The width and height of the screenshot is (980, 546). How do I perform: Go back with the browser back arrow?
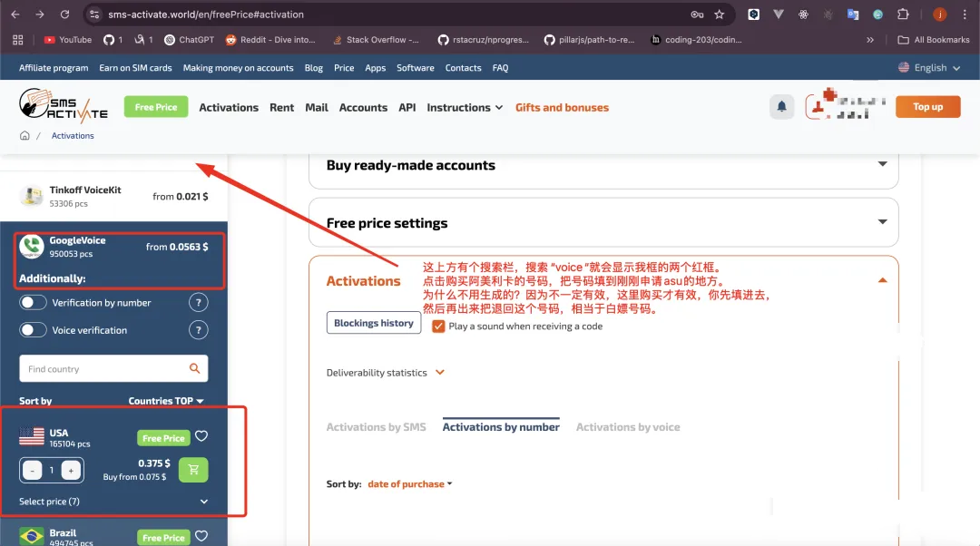point(15,15)
